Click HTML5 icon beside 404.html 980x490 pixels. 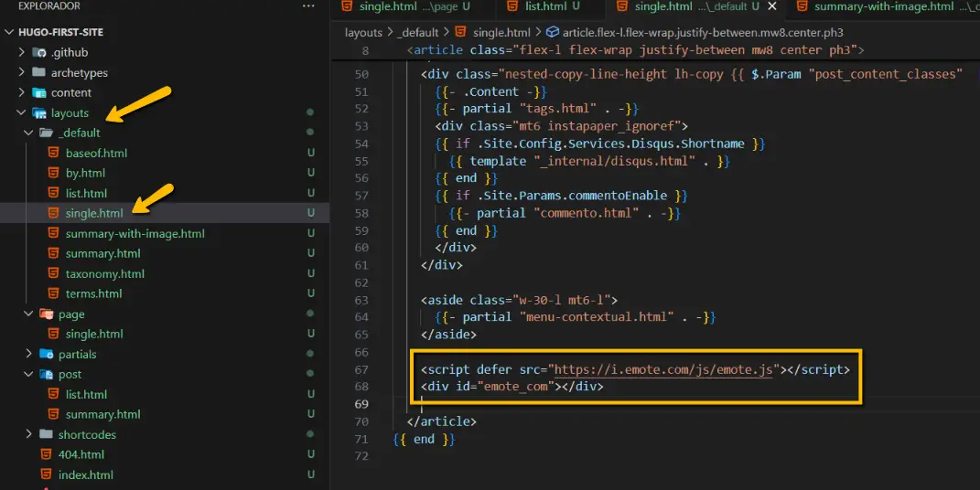(47, 454)
